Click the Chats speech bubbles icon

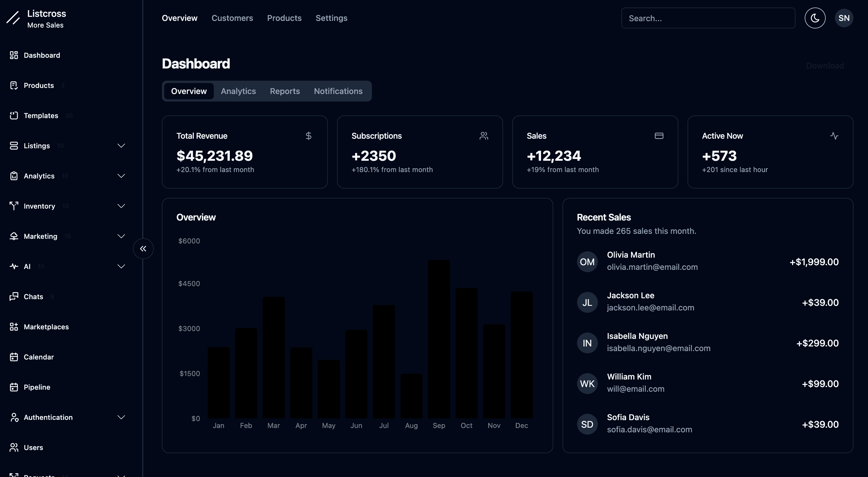coord(14,297)
